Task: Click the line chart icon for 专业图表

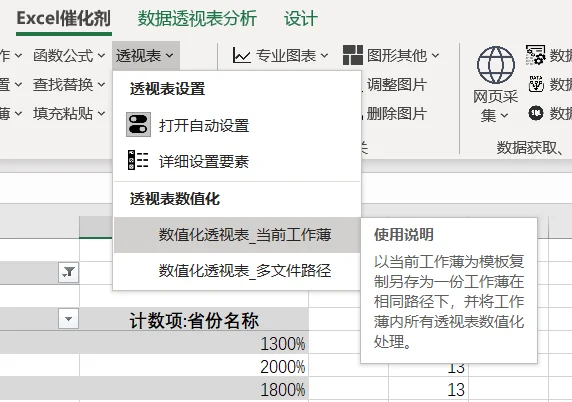Action: pyautogui.click(x=241, y=56)
